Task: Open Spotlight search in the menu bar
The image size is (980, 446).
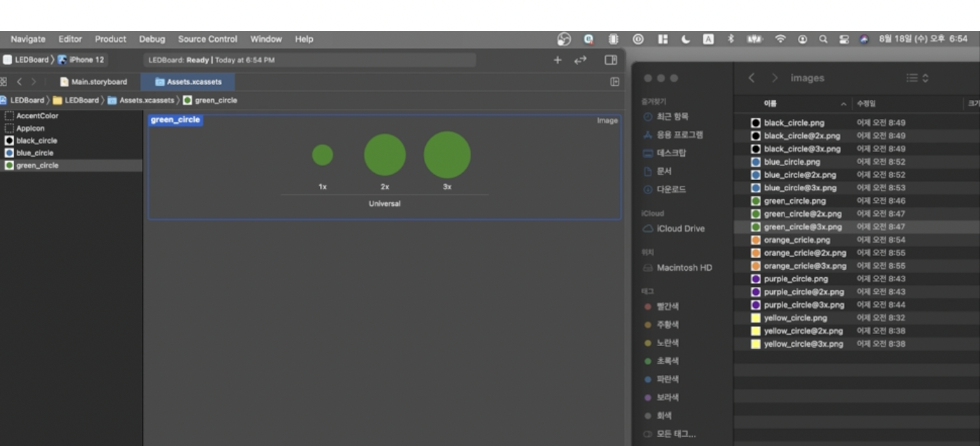Action: 823,39
